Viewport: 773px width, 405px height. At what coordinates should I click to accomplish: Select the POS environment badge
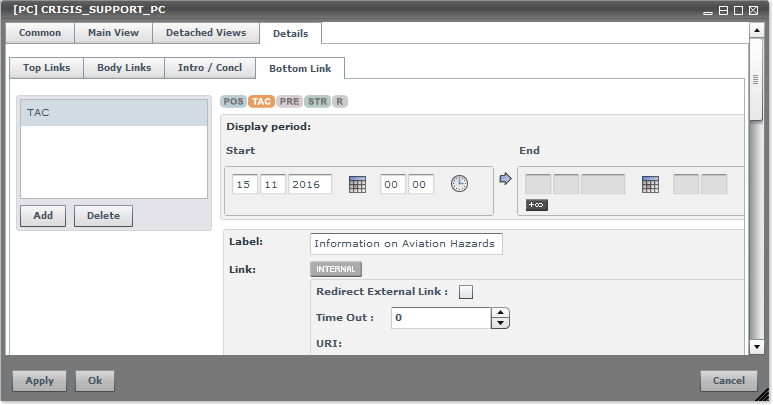[x=233, y=101]
